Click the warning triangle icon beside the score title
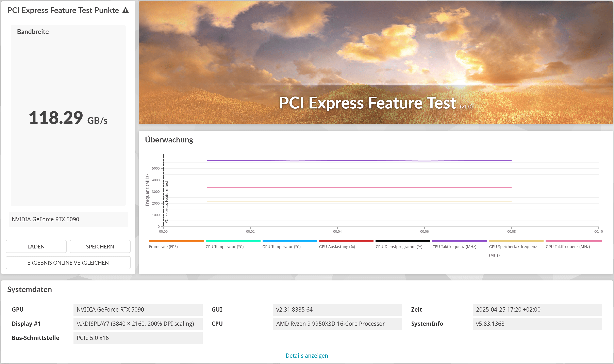 (x=125, y=10)
